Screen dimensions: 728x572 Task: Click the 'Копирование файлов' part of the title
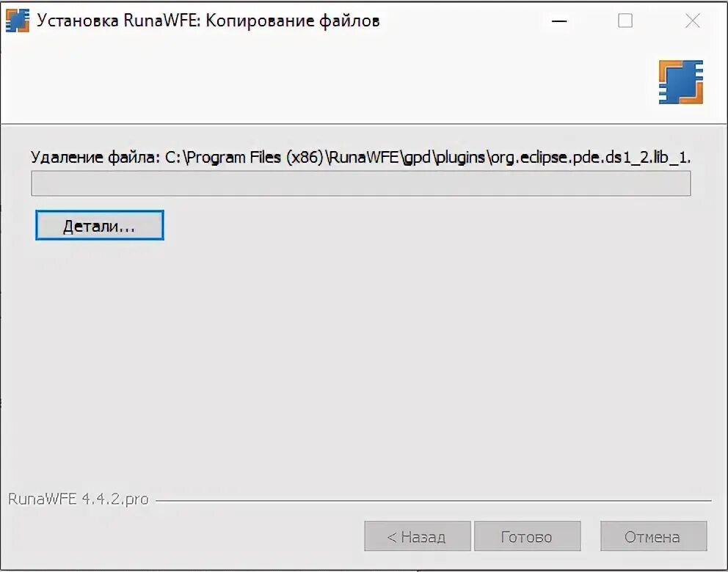click(x=293, y=21)
